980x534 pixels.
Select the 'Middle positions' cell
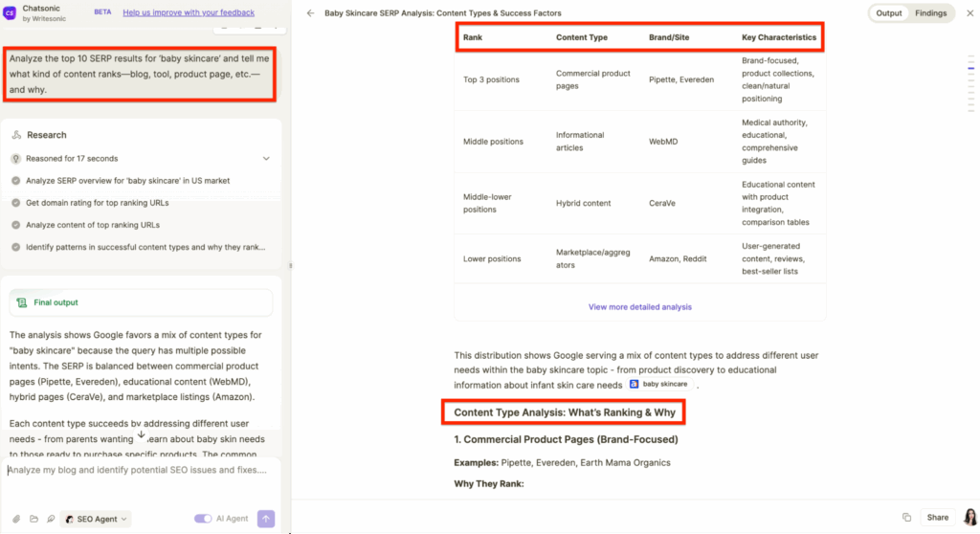point(493,142)
